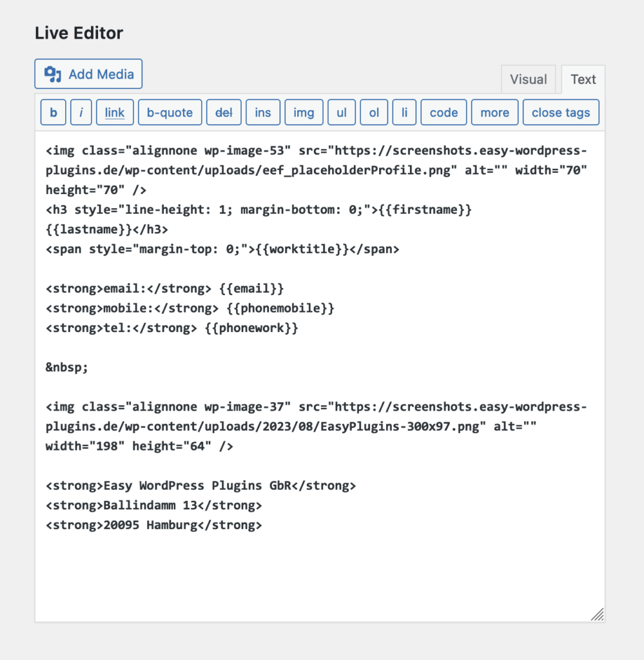This screenshot has width=644, height=660.
Task: Wrap selection with code button
Action: [444, 112]
